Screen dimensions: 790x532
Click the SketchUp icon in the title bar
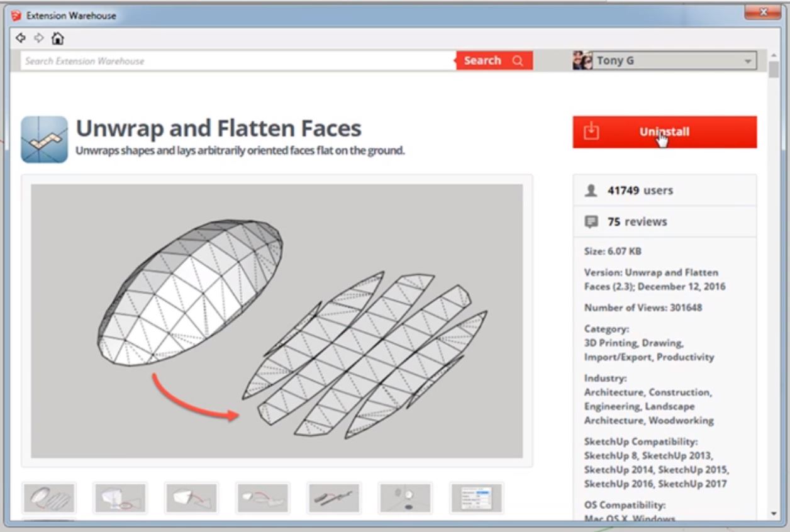pyautogui.click(x=16, y=16)
